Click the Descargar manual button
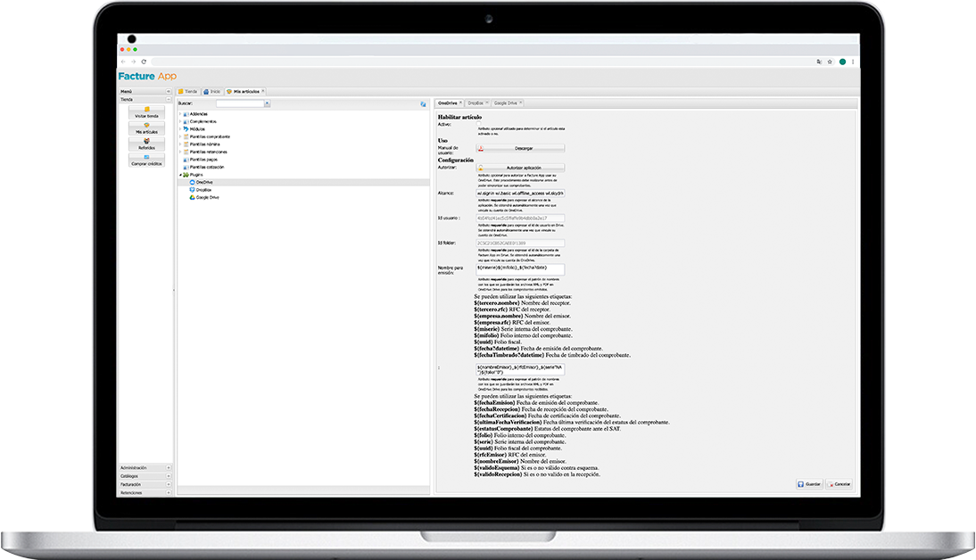976x560 pixels. [520, 148]
